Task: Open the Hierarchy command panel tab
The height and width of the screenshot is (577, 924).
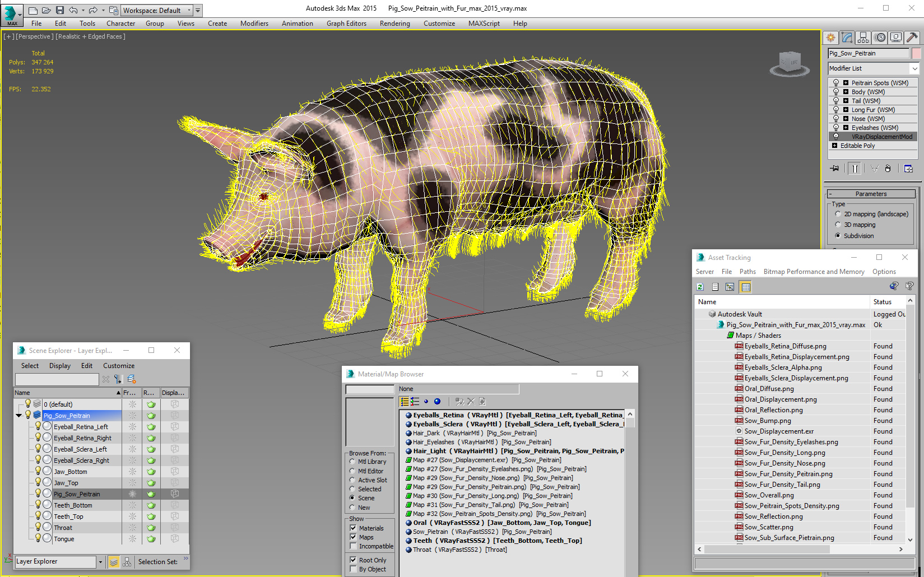Action: (863, 38)
